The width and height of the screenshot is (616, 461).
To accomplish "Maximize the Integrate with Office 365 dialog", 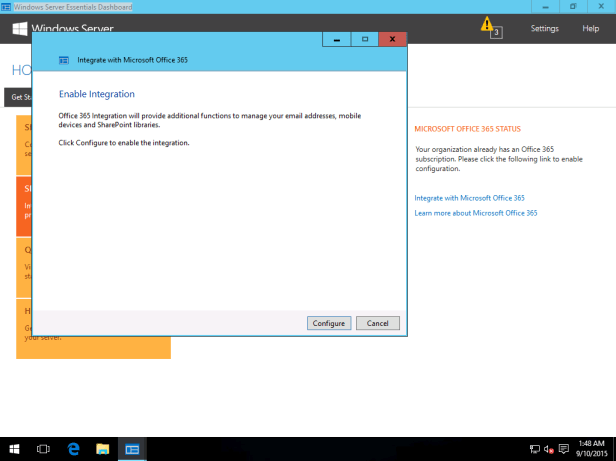I will pos(364,40).
